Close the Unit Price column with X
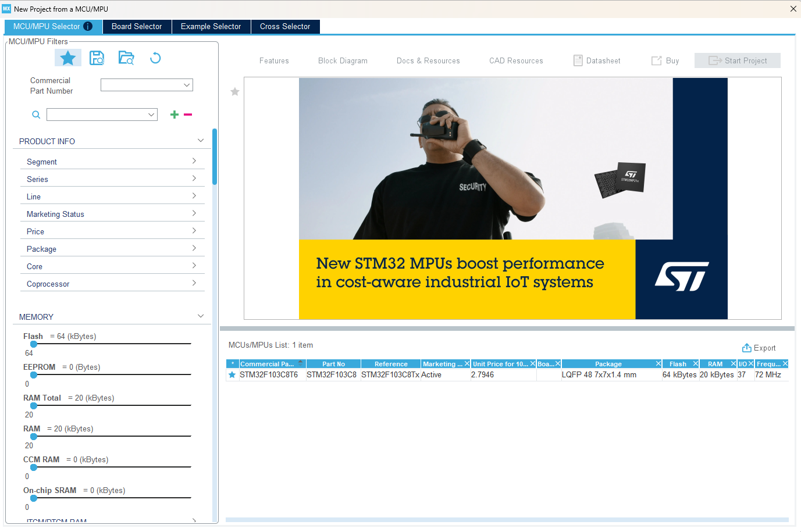The width and height of the screenshot is (801, 532). pos(533,363)
